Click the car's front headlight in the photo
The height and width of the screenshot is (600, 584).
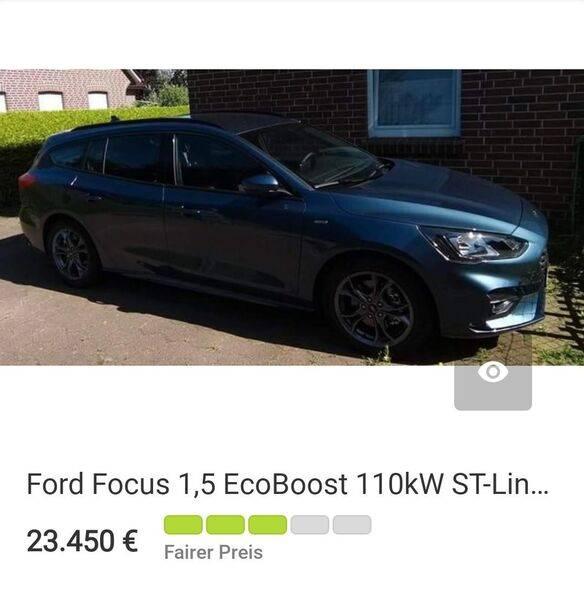pos(473,243)
